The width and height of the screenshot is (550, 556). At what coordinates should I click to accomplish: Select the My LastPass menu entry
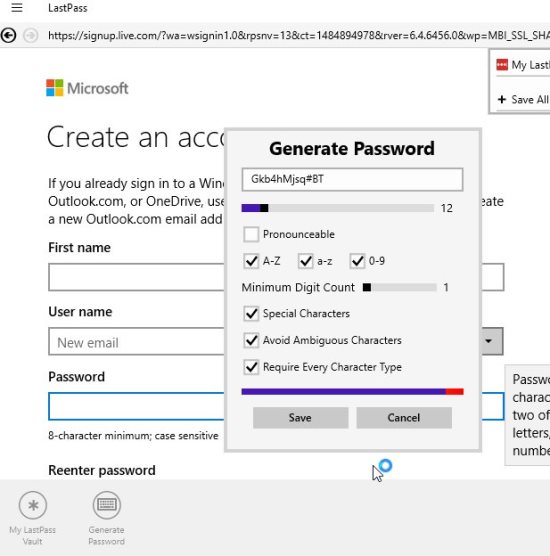pyautogui.click(x=523, y=65)
